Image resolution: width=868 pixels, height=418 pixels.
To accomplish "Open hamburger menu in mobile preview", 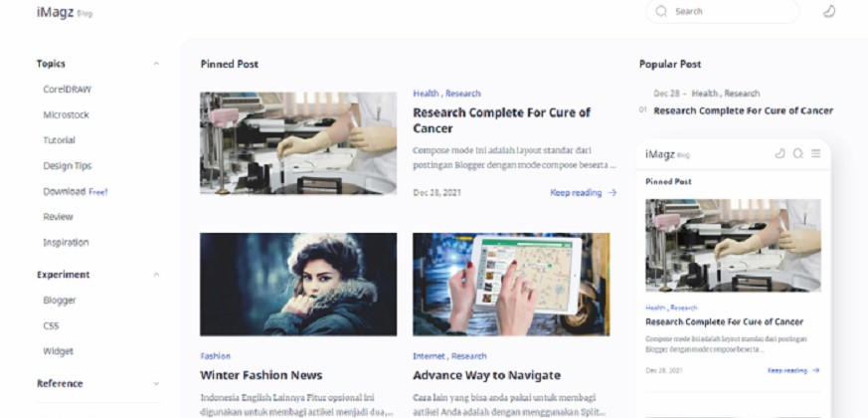I will pos(816,153).
